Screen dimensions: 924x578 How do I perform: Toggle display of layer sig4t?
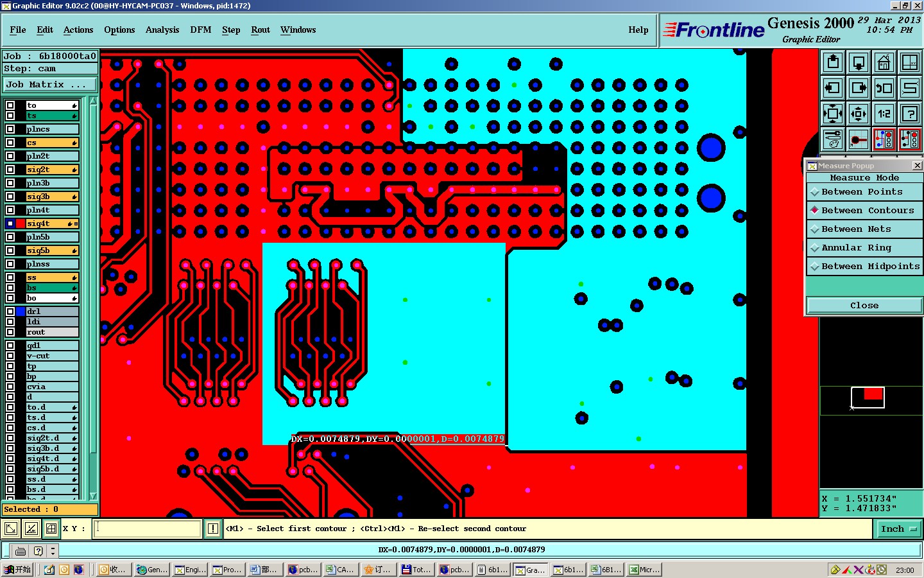coord(10,223)
